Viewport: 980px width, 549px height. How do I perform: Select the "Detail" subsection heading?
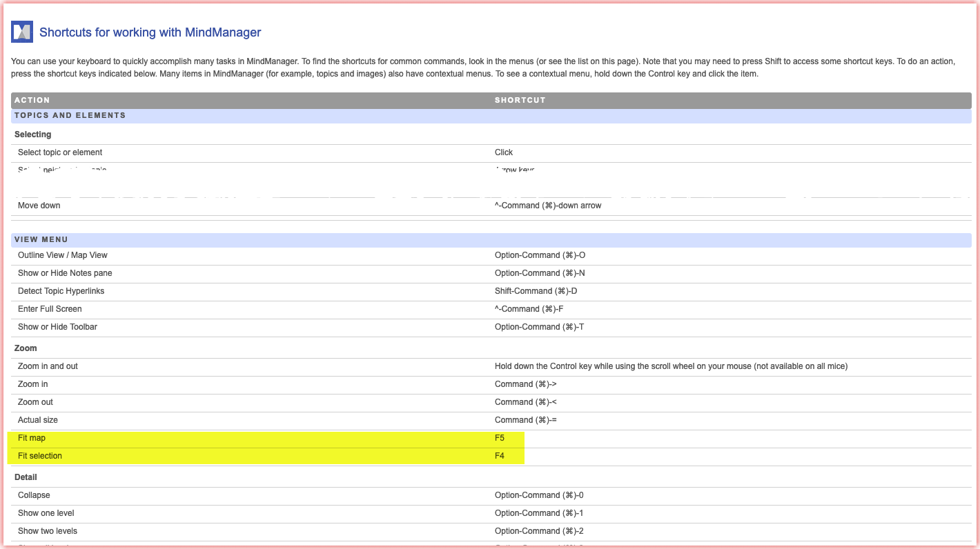26,477
